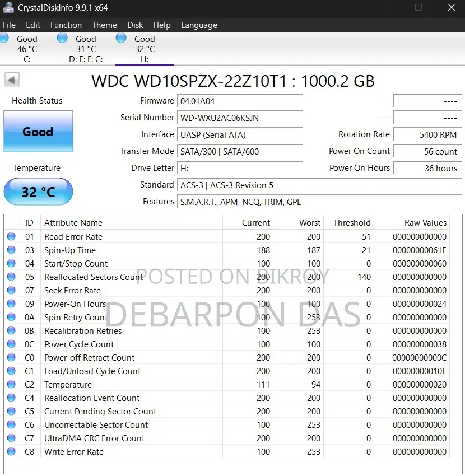Click the status dot for Power-On Hours row
The height and width of the screenshot is (476, 465).
[11, 304]
